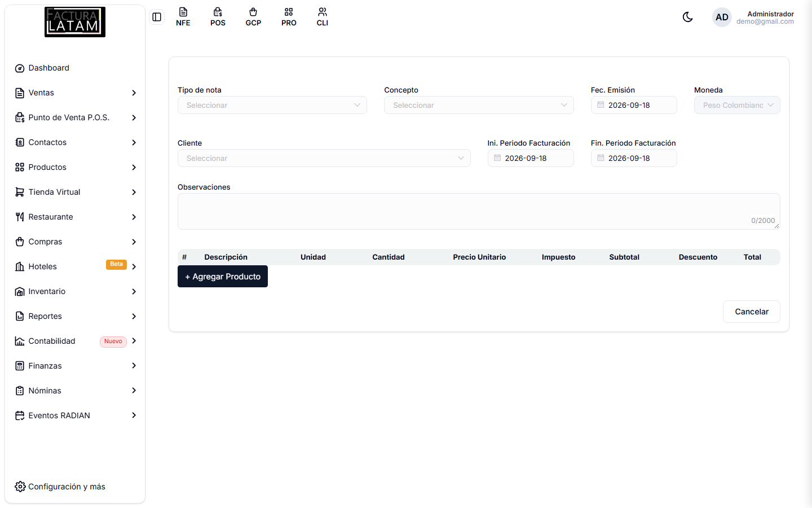Open the NFE shortcut icon
Viewport: 812px width, 508px height.
coord(183,17)
